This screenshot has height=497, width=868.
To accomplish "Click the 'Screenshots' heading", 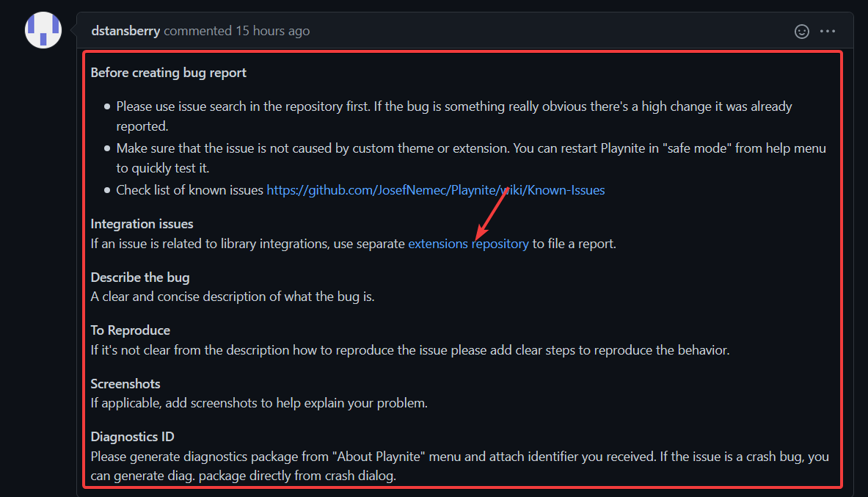I will coord(125,383).
